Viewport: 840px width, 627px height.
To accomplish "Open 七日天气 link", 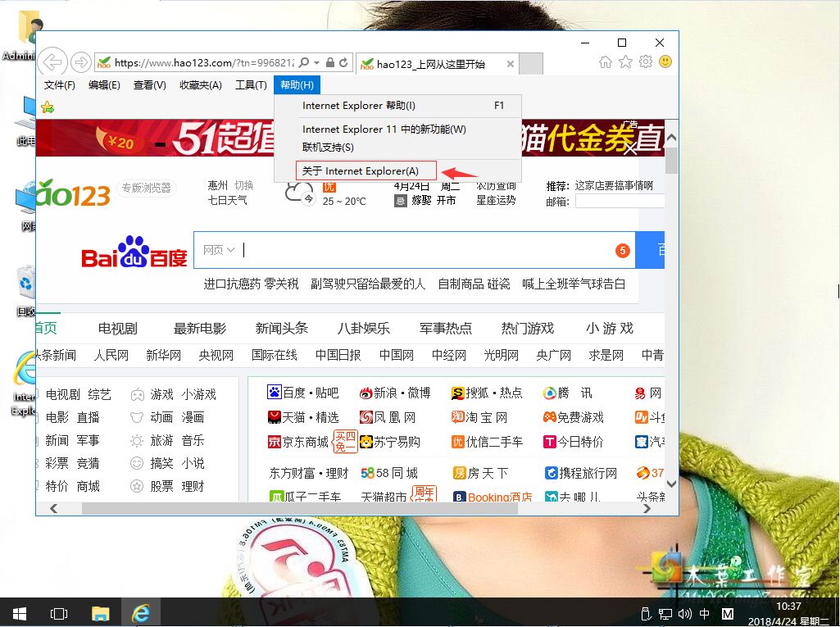I will 228,201.
